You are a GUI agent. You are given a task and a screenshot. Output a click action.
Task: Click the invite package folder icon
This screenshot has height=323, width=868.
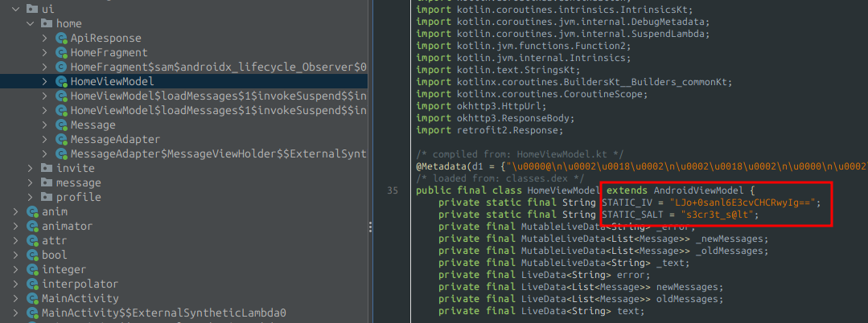pyautogui.click(x=47, y=168)
